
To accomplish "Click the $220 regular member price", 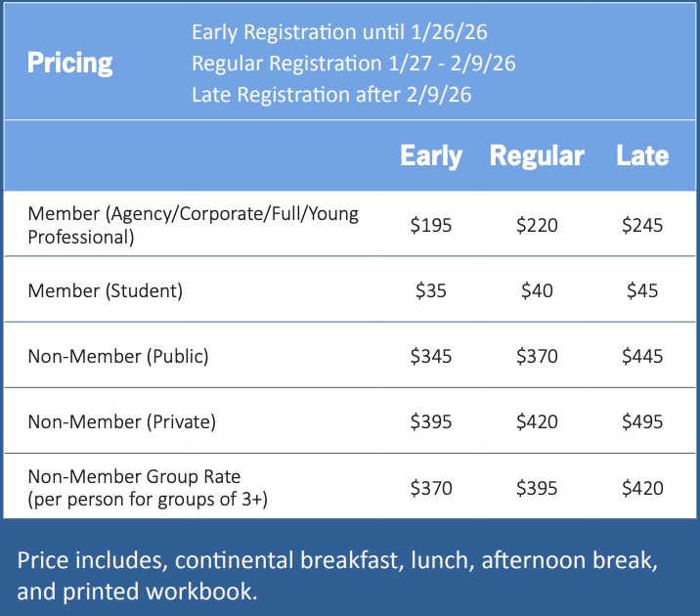I will tap(537, 225).
